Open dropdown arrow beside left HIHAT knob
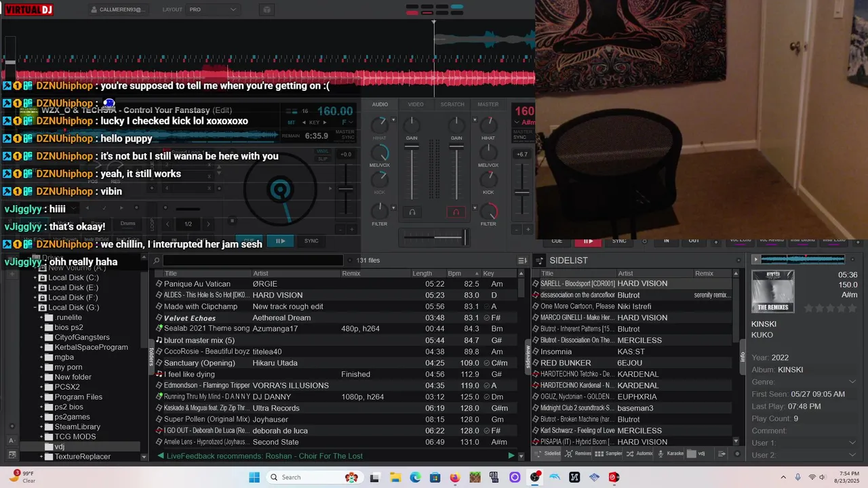868x488 pixels. pyautogui.click(x=392, y=119)
